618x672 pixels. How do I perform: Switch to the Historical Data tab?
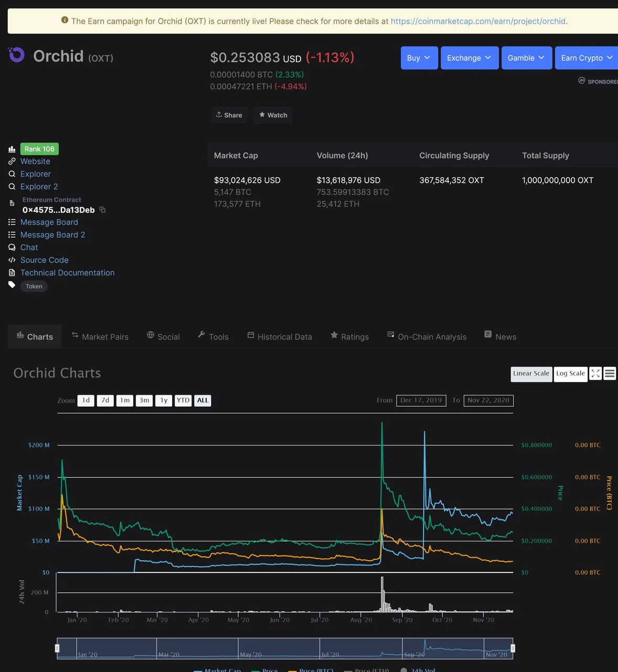click(x=280, y=337)
